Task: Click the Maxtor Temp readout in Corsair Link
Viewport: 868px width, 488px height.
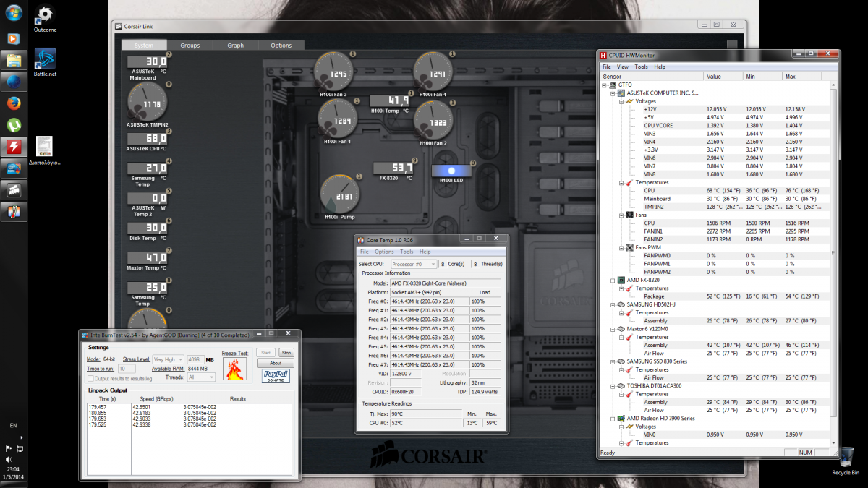Action: 148,257
